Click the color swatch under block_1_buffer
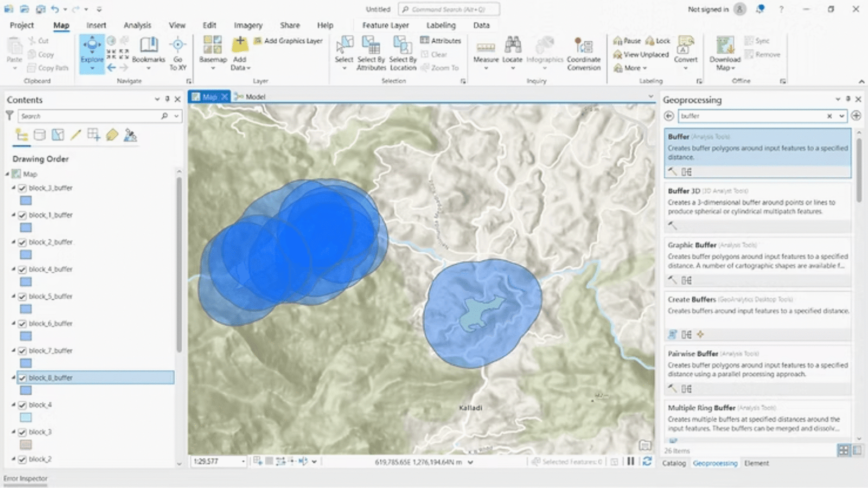 25,228
